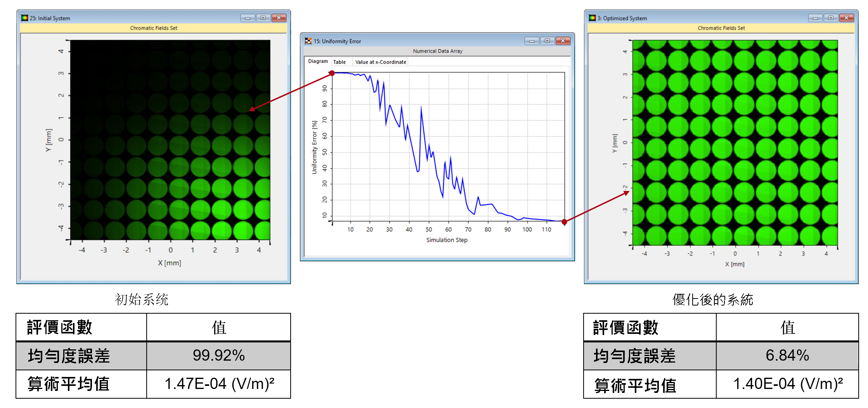868x408 pixels.
Task: Close the Initial System window
Action: 279,18
